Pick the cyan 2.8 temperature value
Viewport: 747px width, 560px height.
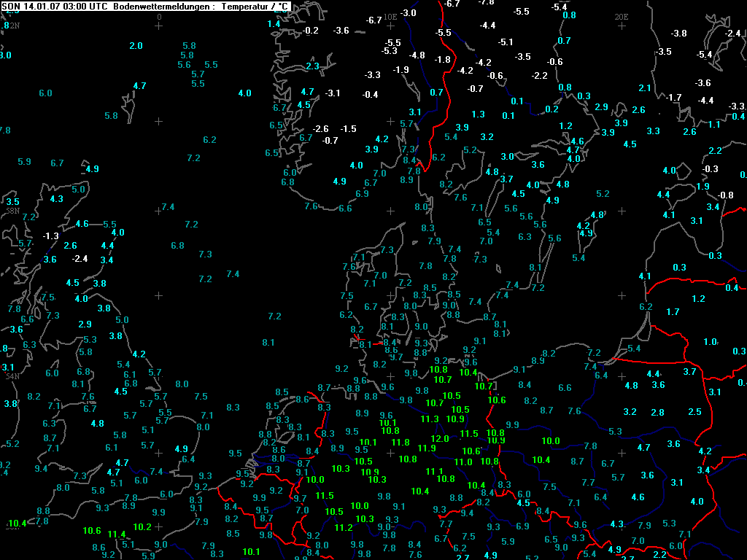pos(657,413)
